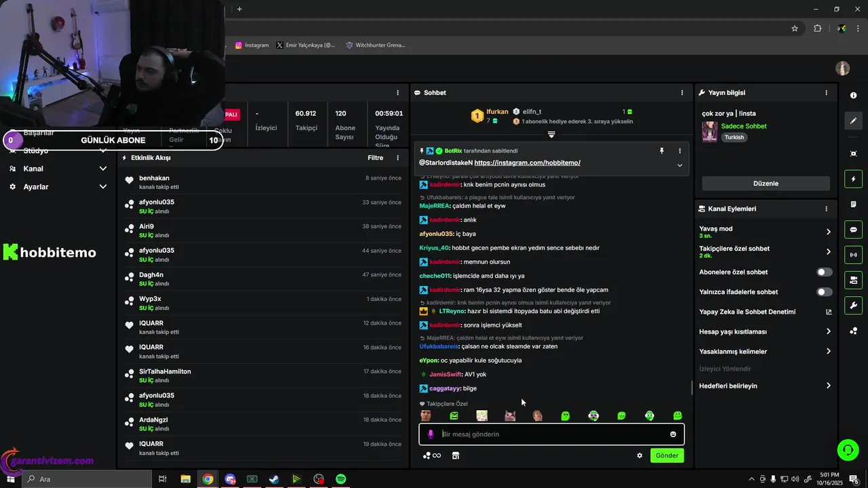Send message with Gönder button

coord(667,455)
